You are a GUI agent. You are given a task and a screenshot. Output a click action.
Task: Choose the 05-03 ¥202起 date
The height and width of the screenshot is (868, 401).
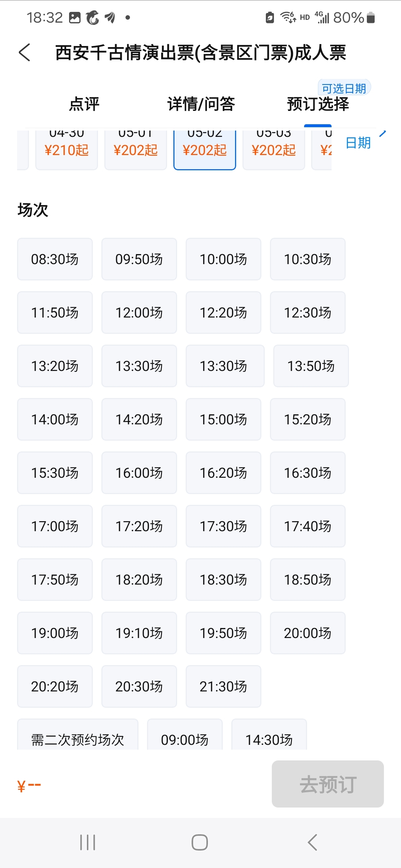274,149
